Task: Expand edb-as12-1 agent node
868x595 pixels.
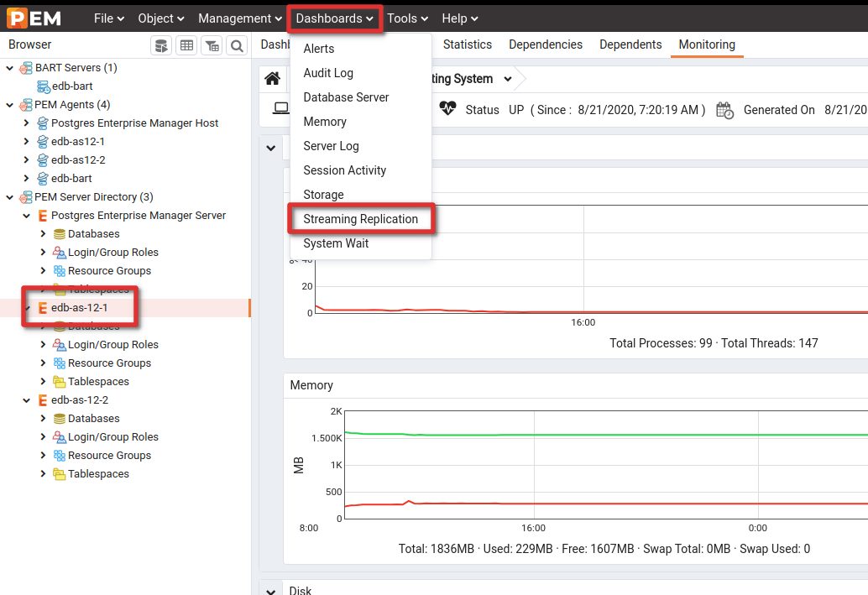Action: point(26,142)
